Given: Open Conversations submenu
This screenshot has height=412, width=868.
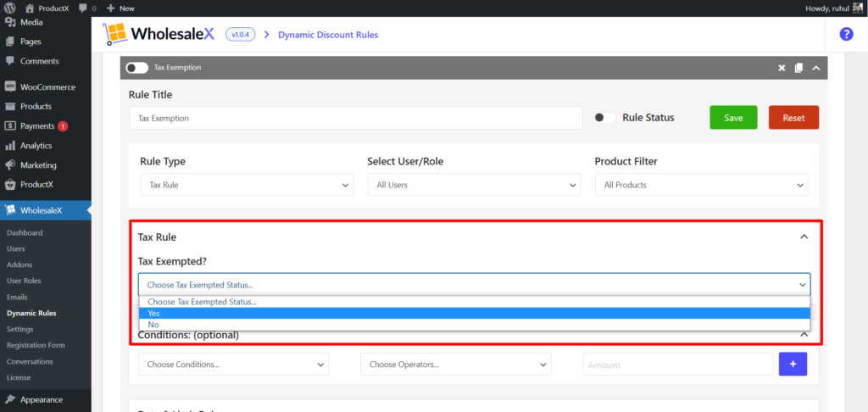Looking at the screenshot, I should click(x=30, y=361).
